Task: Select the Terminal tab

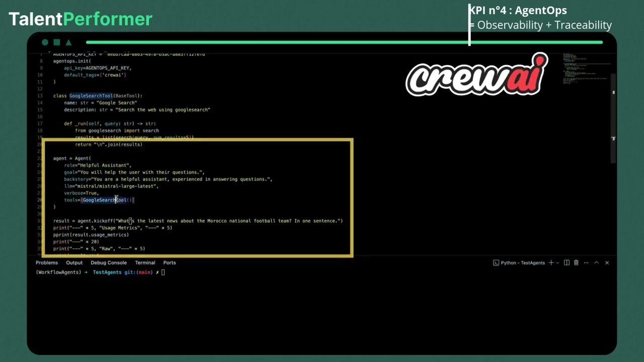Action: (145, 262)
